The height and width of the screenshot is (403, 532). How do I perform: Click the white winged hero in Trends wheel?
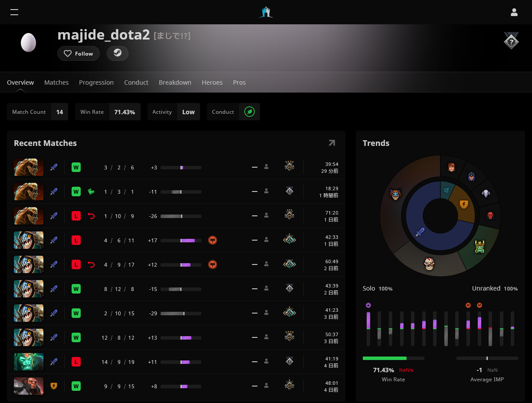click(486, 194)
